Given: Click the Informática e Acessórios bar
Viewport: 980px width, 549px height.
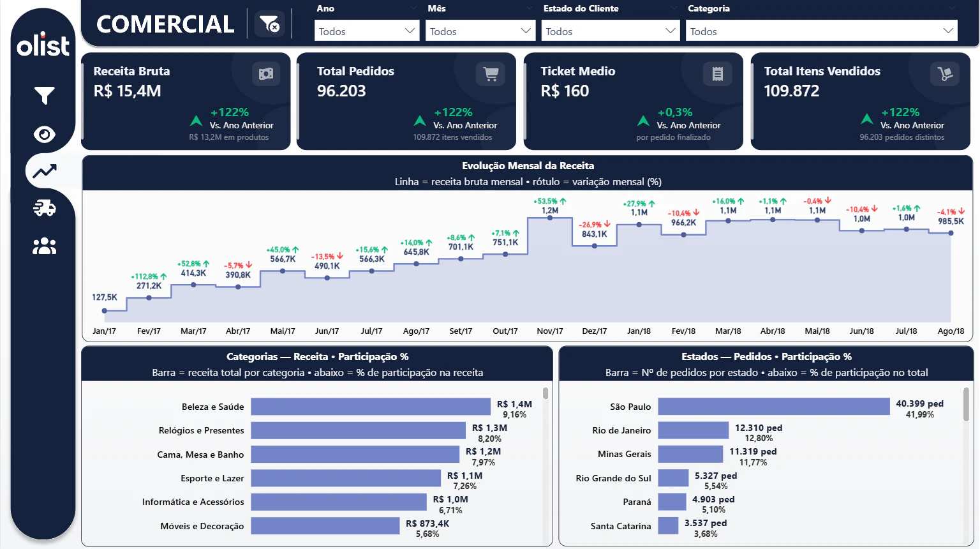Looking at the screenshot, I should tap(339, 502).
